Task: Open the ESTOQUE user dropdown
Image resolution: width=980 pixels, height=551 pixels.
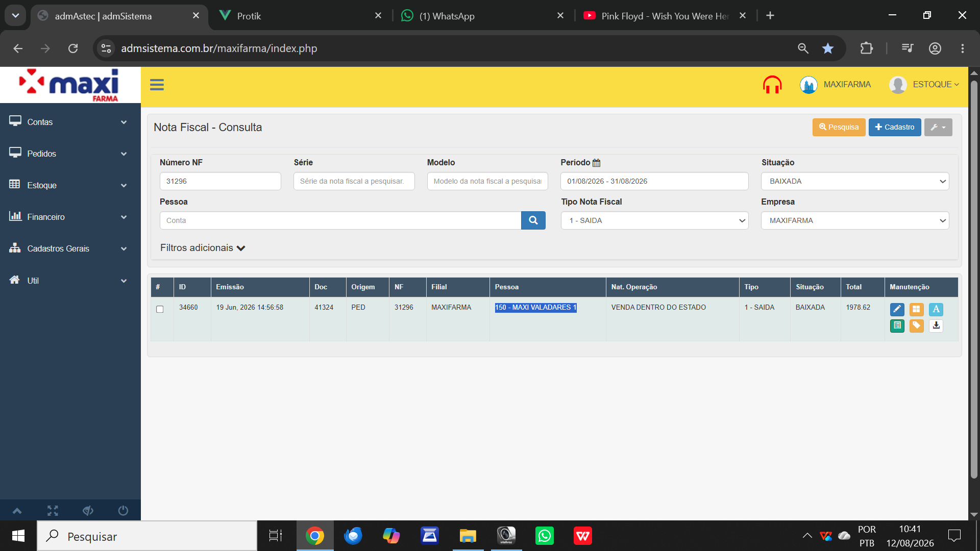Action: tap(936, 85)
